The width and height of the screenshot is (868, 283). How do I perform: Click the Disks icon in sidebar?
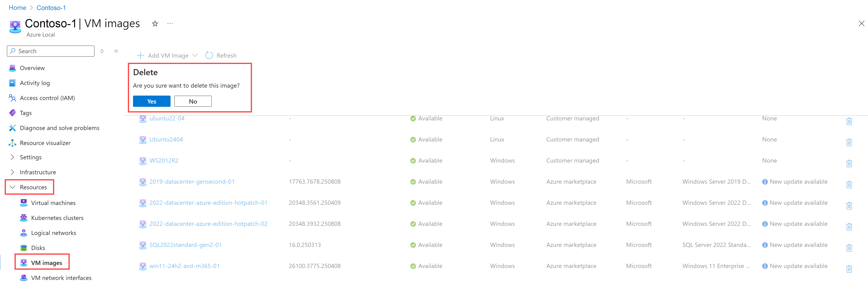[x=24, y=248]
